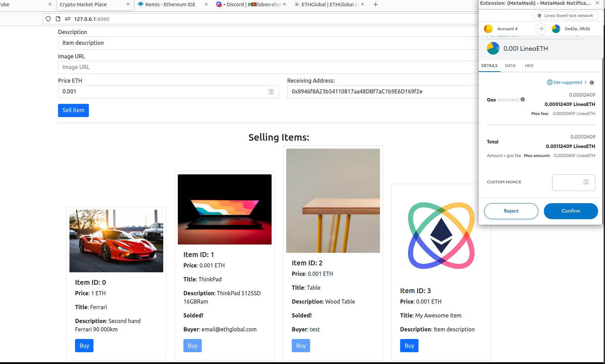
Task: Click the Max fee 0.00012409 LineaETH value
Action: [x=574, y=114]
